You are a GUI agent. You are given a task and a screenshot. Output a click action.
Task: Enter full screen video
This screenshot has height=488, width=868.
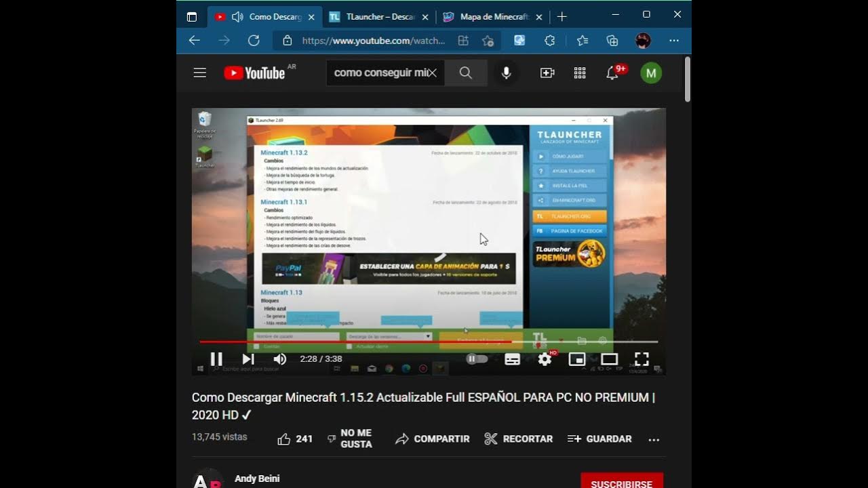pyautogui.click(x=642, y=359)
